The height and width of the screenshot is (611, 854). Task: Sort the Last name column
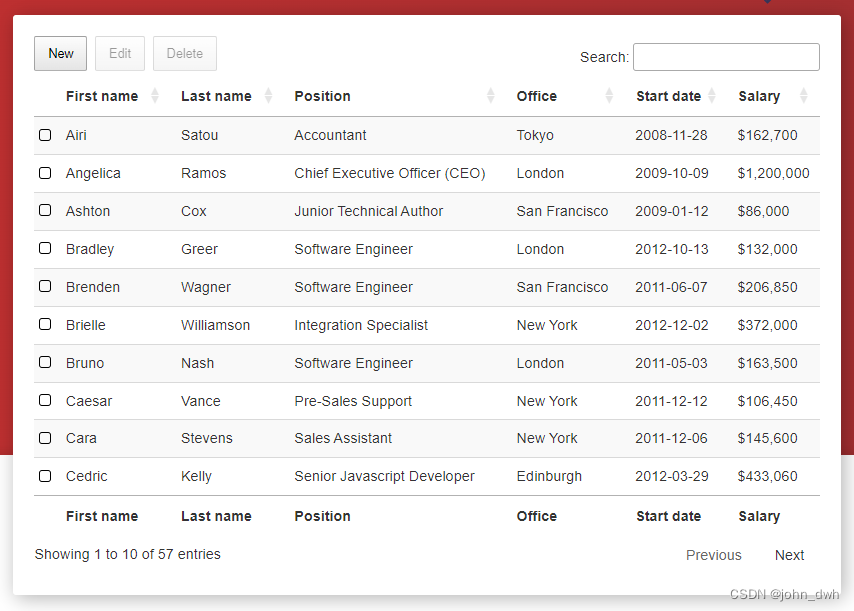tap(216, 96)
